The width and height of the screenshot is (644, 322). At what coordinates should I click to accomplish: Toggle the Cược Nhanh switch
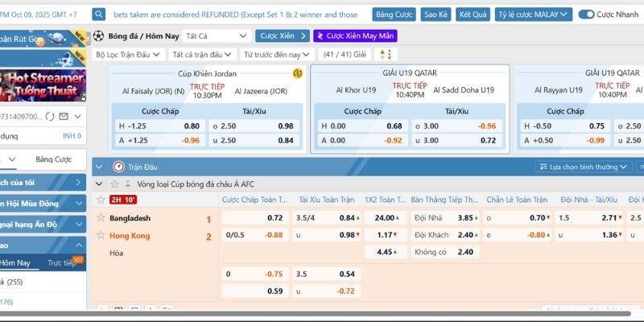(x=586, y=14)
